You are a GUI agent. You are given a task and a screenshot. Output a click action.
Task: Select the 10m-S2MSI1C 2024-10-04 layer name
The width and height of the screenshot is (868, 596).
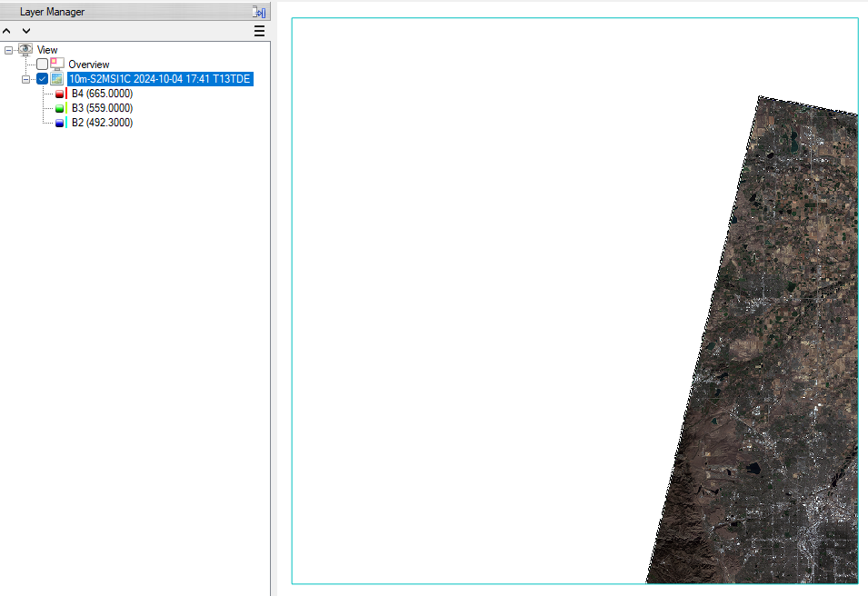pos(160,79)
